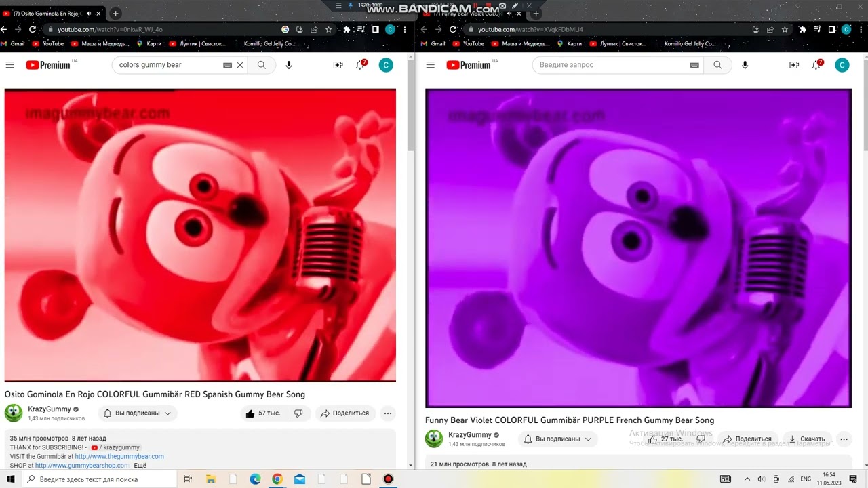Viewport: 868px width, 488px height.
Task: Like the Osito Gominola En Rojo video
Action: pos(262,413)
